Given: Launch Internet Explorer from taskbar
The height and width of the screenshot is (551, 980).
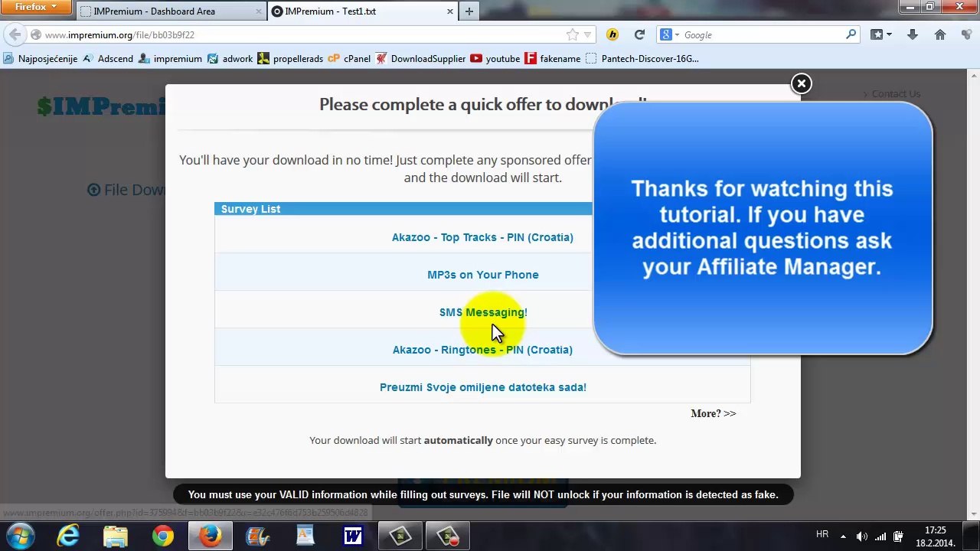Looking at the screenshot, I should tap(68, 536).
